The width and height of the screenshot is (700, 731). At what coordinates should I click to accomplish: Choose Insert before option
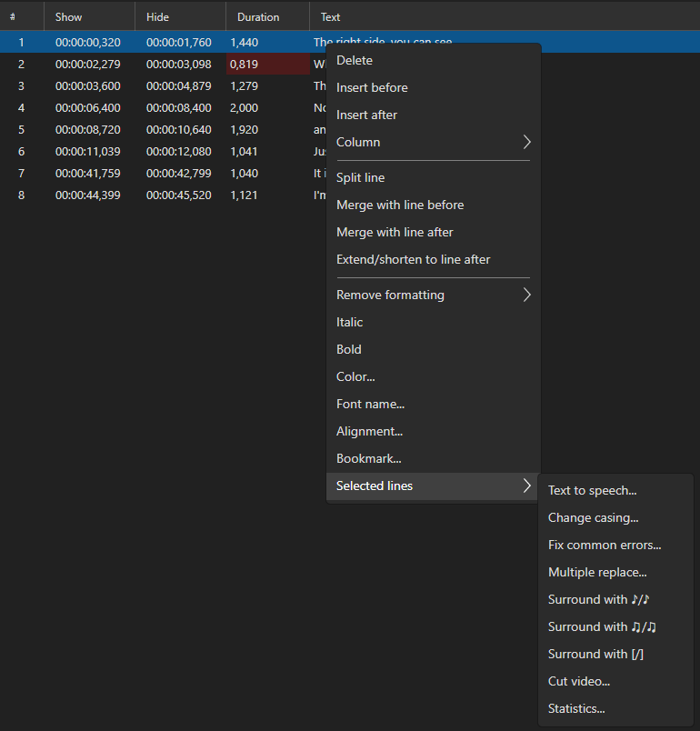372,88
